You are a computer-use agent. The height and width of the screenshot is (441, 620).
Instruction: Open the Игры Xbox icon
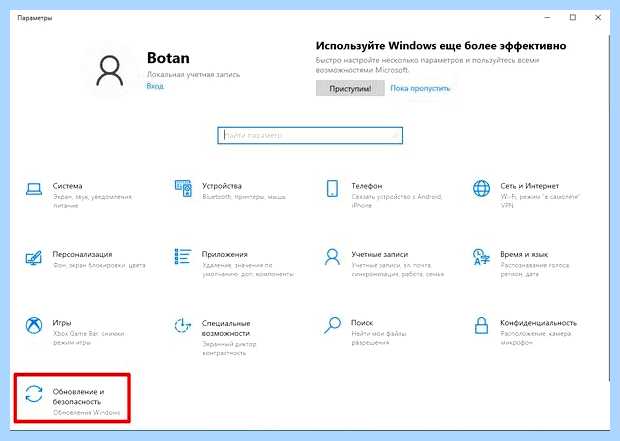point(34,326)
